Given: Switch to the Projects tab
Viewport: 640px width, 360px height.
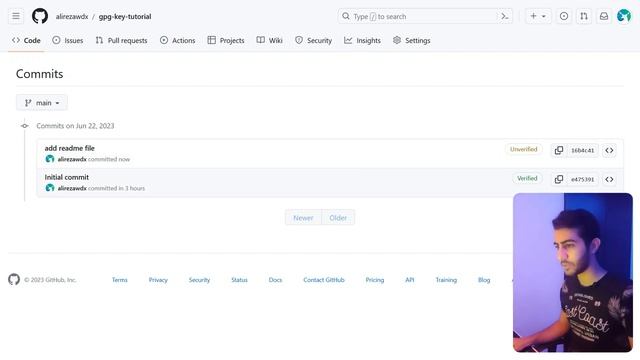Looking at the screenshot, I should (x=226, y=40).
